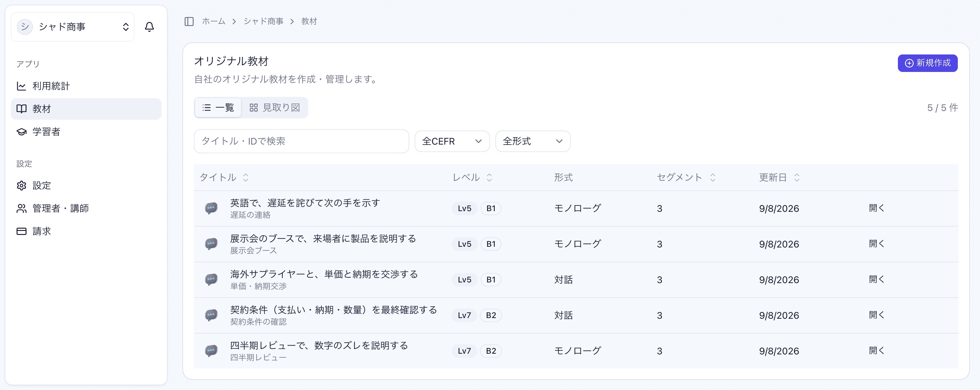This screenshot has height=390, width=980.
Task: Sort table by タイトル column arrows
Action: (246, 178)
